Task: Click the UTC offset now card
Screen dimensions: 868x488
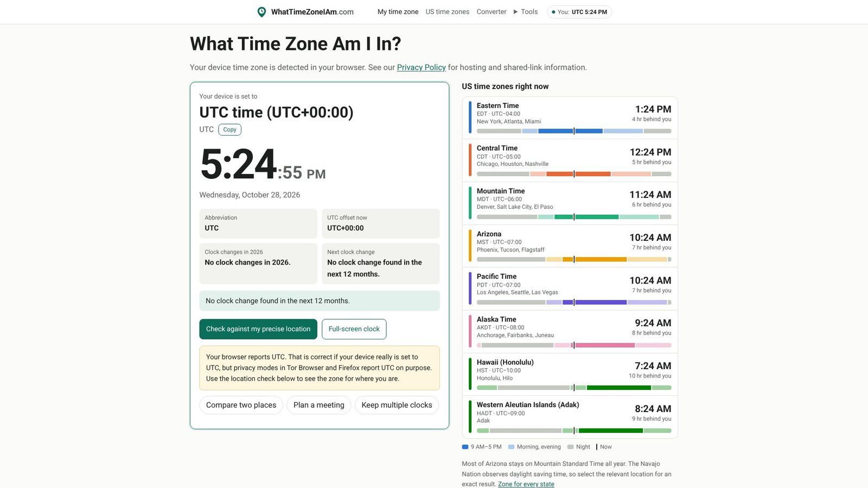Action: 381,223
